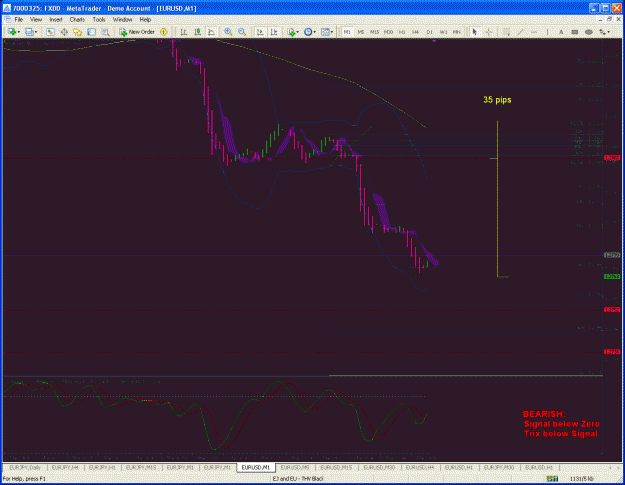This screenshot has width=625, height=485.
Task: Click 'EJ and EU - THV Black' status text
Action: (x=298, y=479)
